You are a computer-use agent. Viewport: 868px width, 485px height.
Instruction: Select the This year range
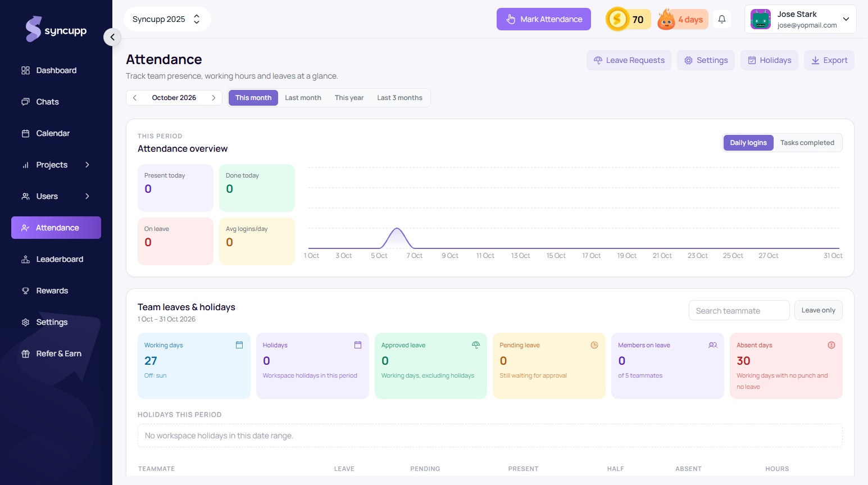pyautogui.click(x=349, y=98)
